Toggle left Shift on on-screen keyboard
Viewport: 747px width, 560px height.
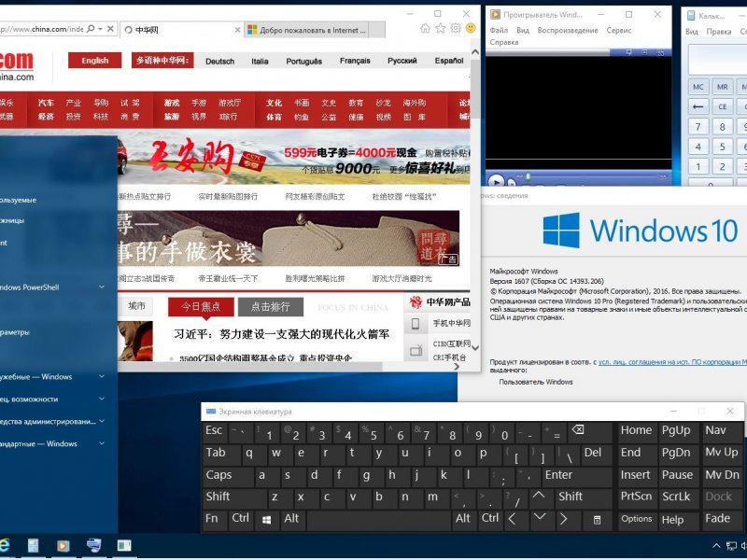[234, 497]
